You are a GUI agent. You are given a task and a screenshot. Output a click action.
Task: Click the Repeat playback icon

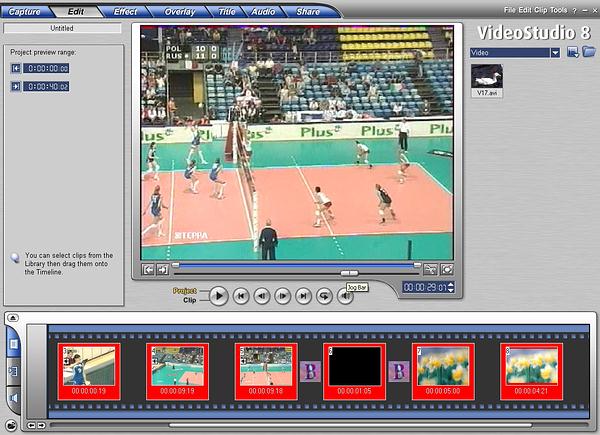pyautogui.click(x=324, y=296)
